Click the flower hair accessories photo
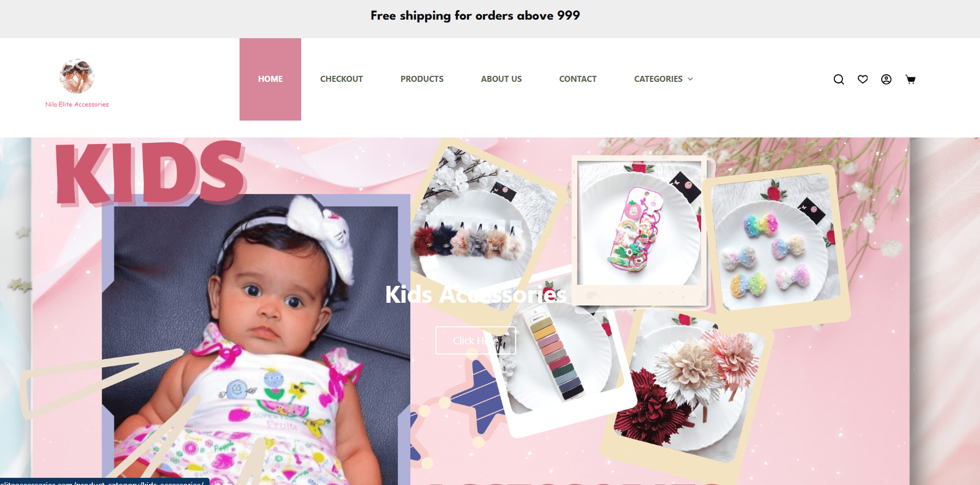The image size is (980, 485). pos(688,387)
